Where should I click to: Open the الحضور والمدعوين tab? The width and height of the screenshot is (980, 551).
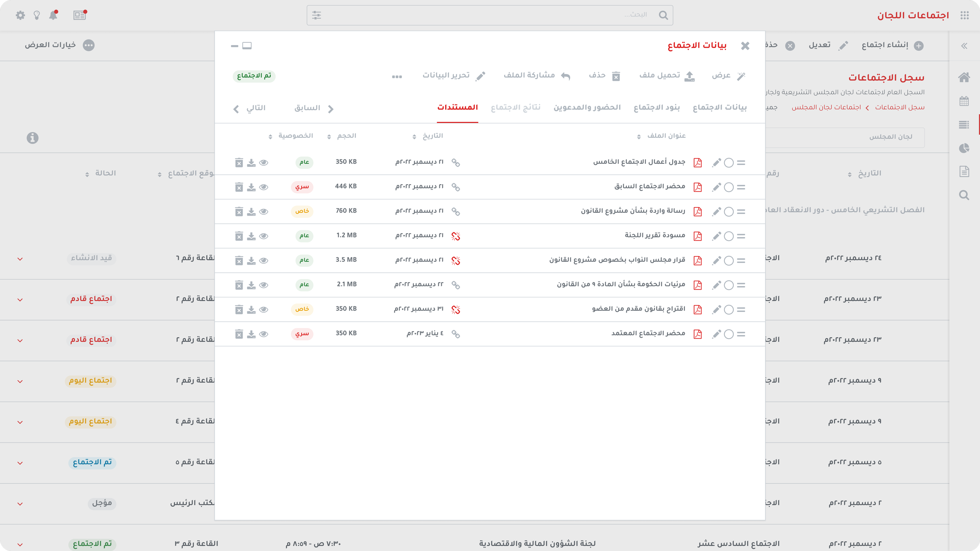point(587,107)
